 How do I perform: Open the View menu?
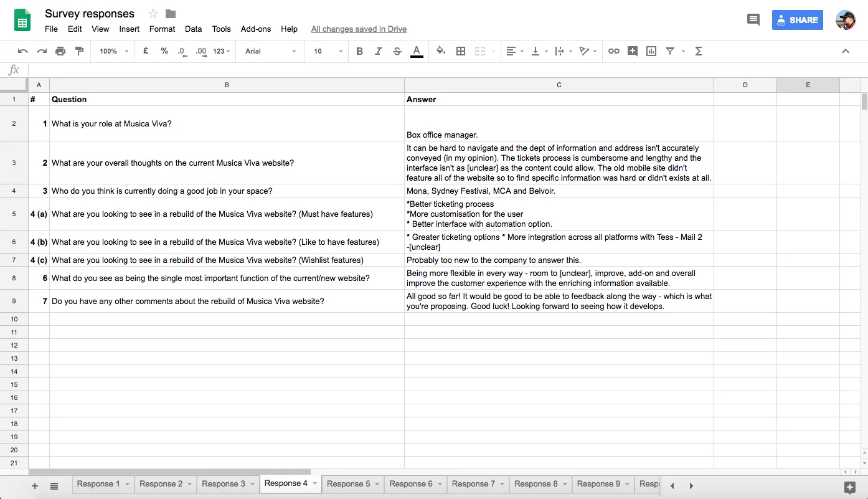[x=100, y=29]
